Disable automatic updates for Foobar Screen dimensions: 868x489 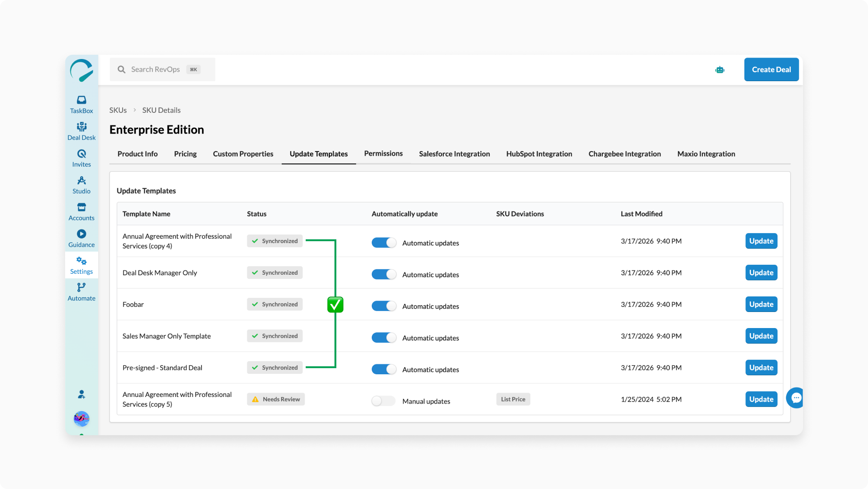[x=384, y=306]
